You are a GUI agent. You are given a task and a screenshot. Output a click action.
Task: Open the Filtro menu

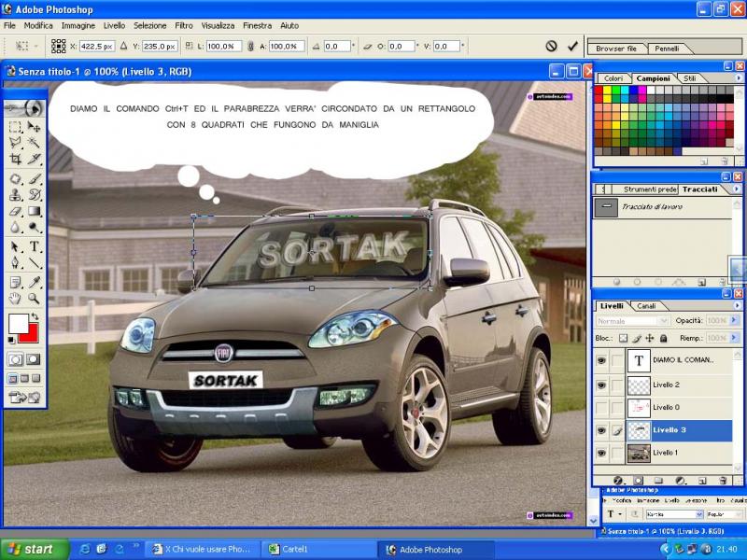184,26
